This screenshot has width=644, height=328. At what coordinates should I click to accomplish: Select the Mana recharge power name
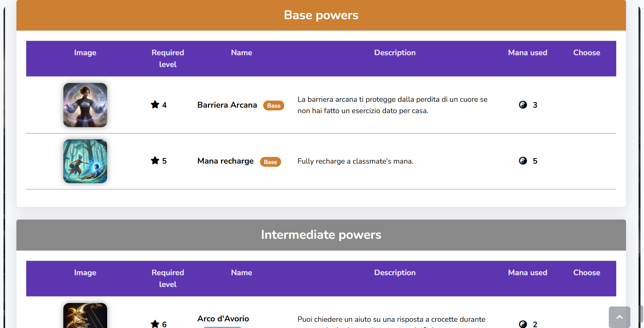point(226,161)
